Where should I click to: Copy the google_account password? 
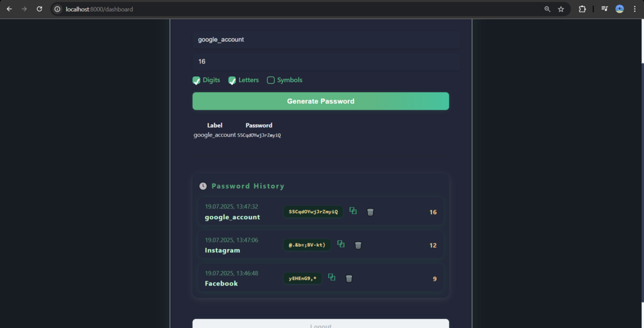click(353, 211)
